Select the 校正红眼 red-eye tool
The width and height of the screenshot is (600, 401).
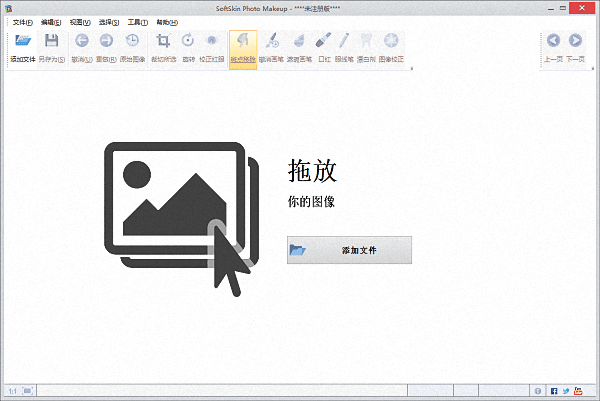tap(212, 42)
